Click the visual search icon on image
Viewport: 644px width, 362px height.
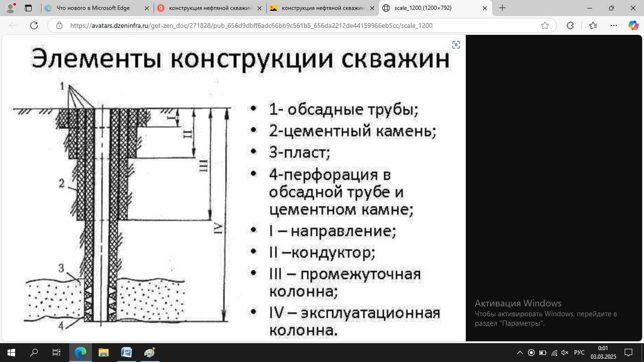456,45
